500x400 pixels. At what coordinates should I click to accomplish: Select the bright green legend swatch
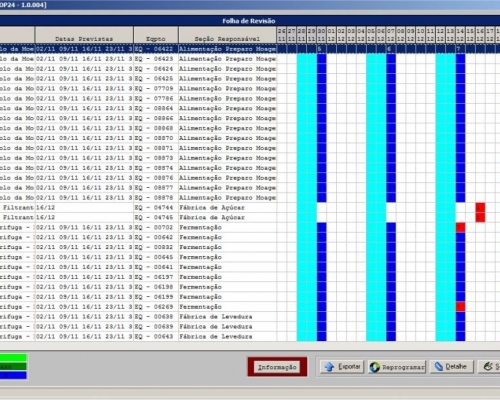(13, 358)
